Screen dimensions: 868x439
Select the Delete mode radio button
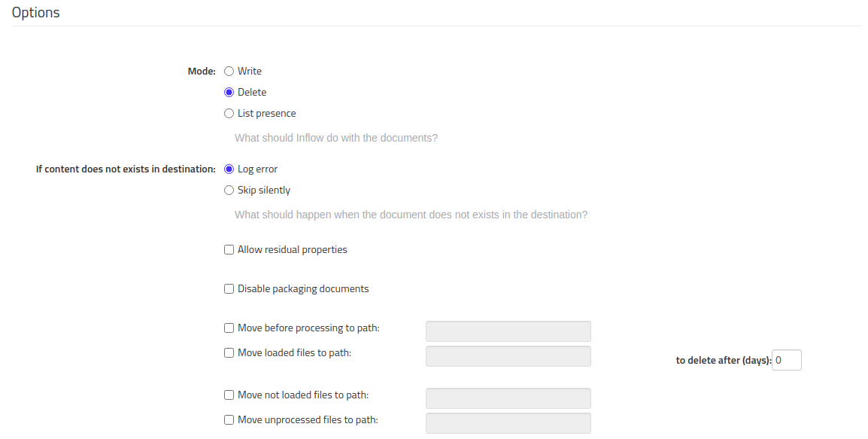pos(229,92)
